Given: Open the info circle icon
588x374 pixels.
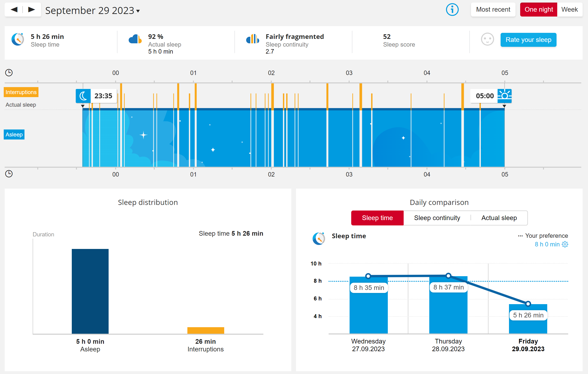Looking at the screenshot, I should [x=452, y=10].
